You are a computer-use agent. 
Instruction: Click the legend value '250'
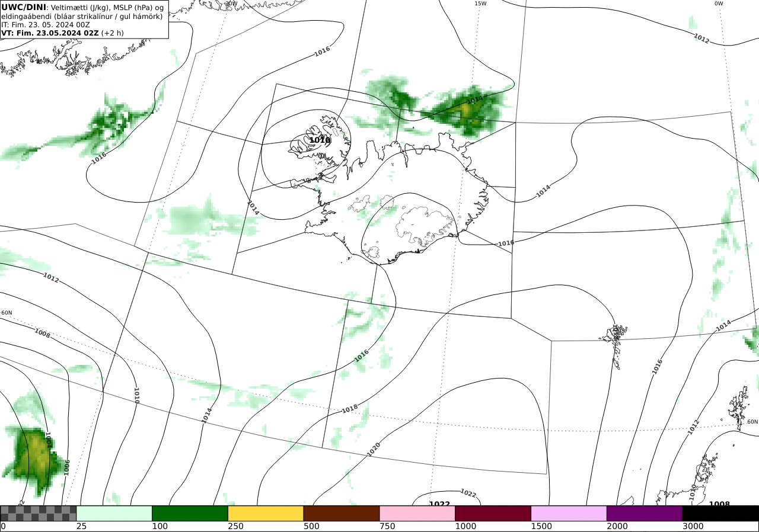click(x=236, y=526)
